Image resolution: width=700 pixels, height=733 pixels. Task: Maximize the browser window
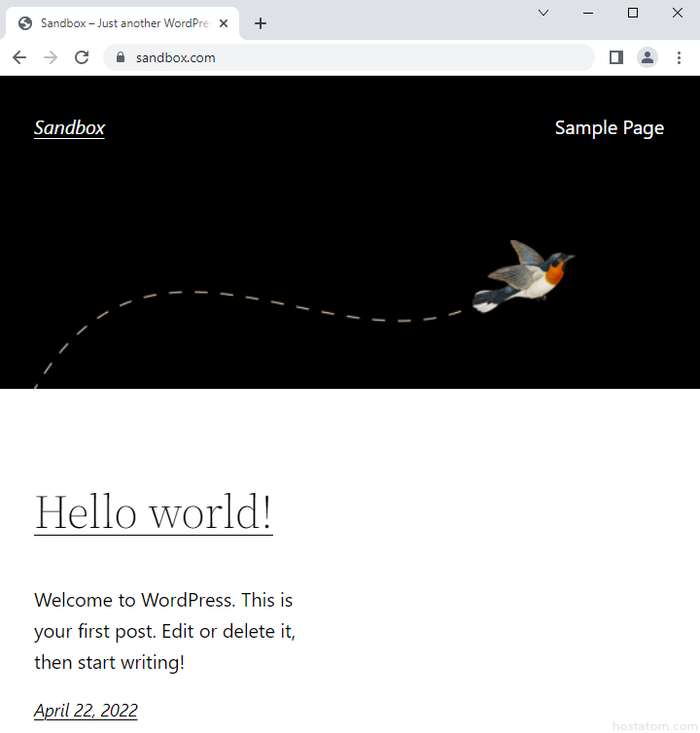click(633, 13)
